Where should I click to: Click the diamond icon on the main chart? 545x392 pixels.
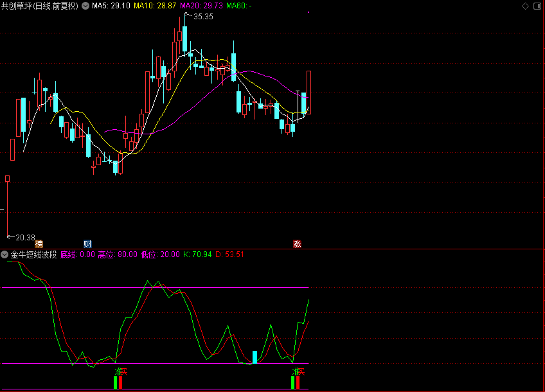pos(525,6)
